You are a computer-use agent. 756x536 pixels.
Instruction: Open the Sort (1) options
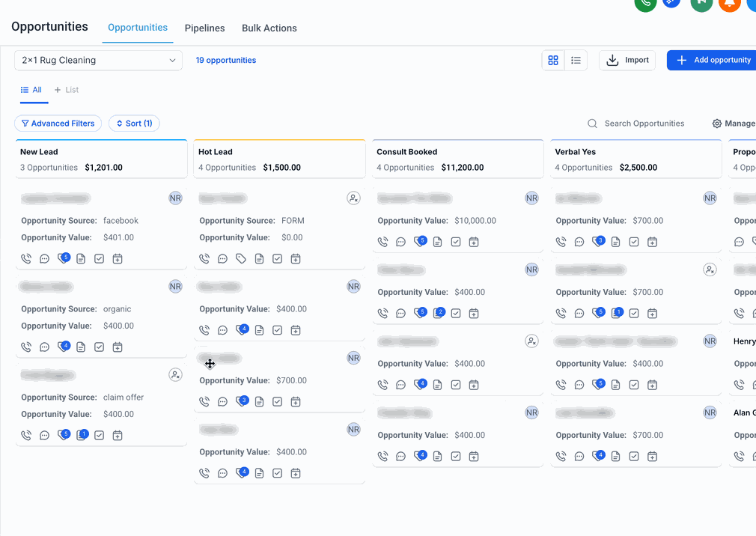click(134, 124)
